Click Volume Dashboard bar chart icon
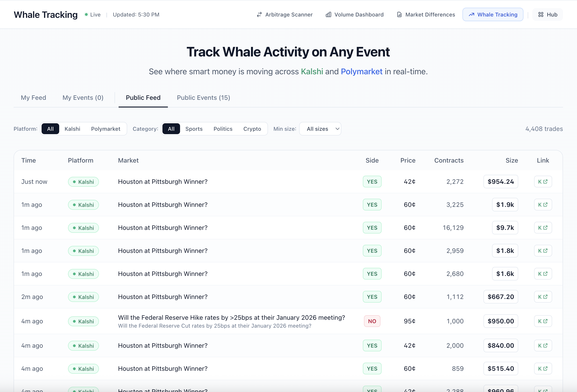The height and width of the screenshot is (392, 577). pyautogui.click(x=328, y=15)
